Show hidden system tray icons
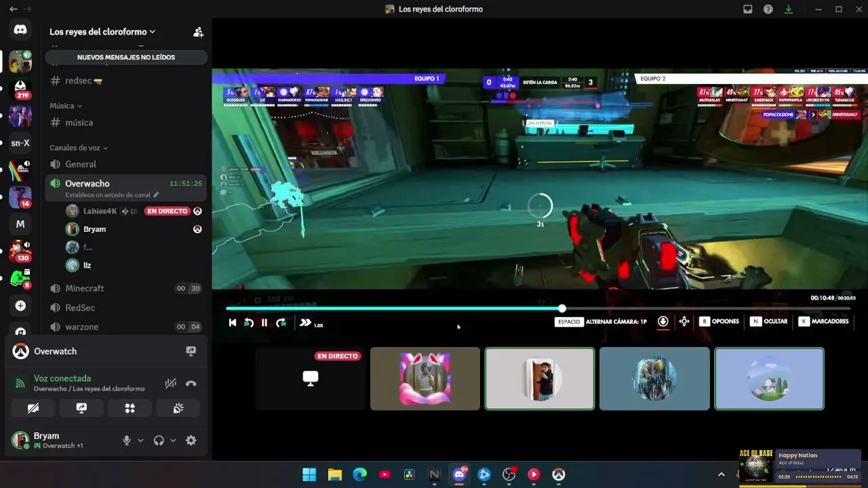This screenshot has width=868, height=488. pos(722,474)
